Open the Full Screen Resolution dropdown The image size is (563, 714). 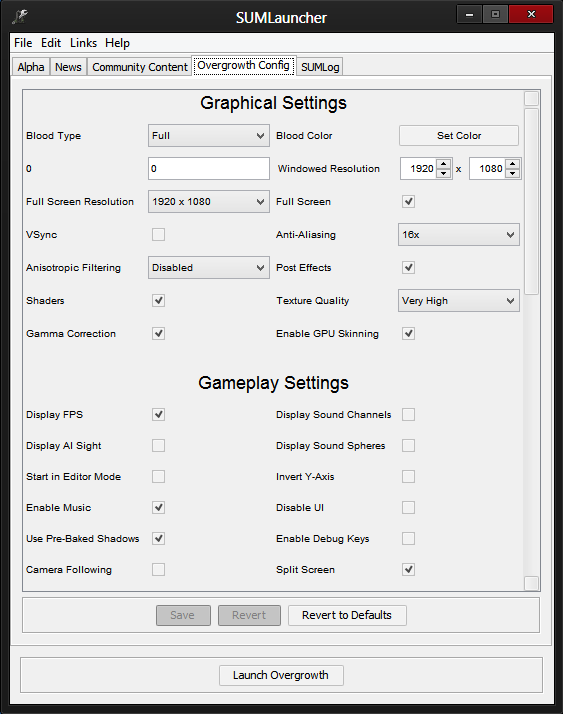click(209, 202)
